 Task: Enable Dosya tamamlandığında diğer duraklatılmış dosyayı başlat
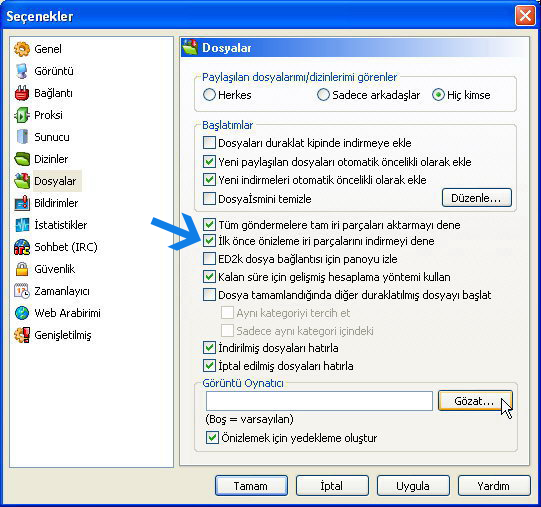209,295
